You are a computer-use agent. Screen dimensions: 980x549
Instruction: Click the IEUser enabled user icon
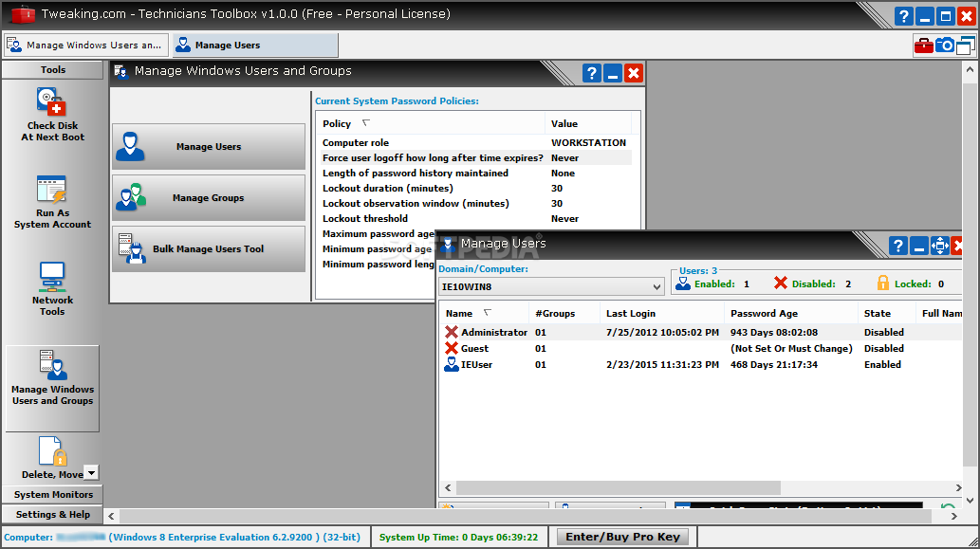tap(452, 365)
